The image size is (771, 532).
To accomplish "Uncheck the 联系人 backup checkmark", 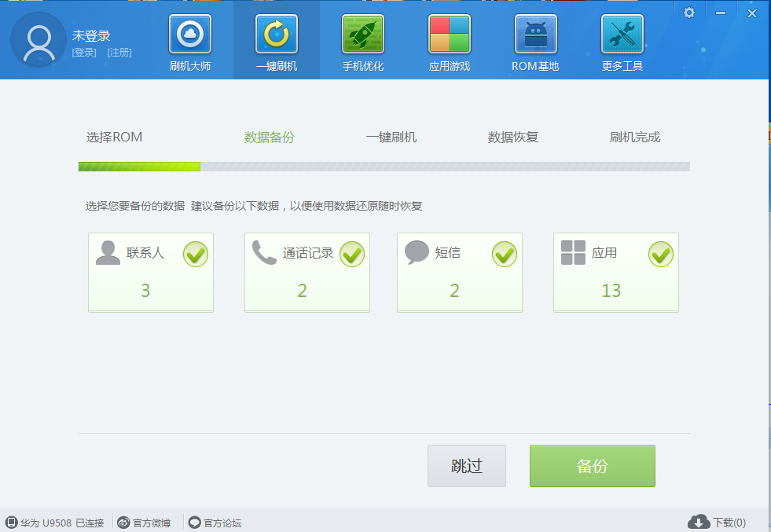I will coord(196,255).
